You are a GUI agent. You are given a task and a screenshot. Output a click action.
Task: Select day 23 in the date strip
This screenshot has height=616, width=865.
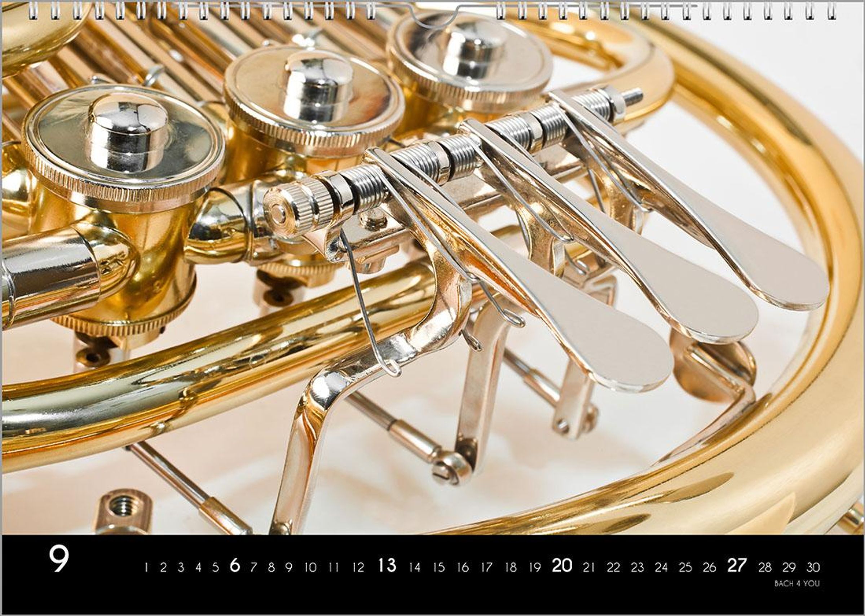637,567
